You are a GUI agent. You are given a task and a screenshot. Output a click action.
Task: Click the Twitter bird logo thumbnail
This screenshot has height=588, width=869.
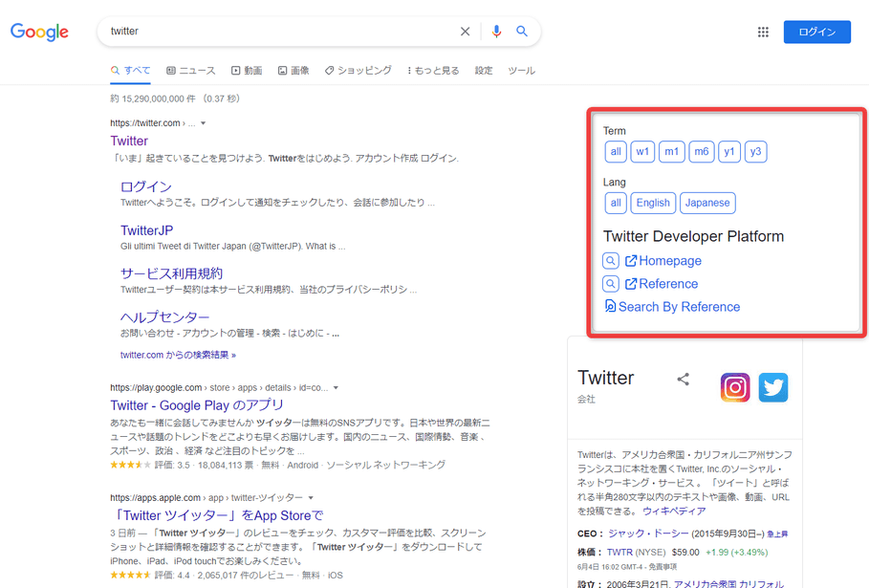[x=773, y=387]
